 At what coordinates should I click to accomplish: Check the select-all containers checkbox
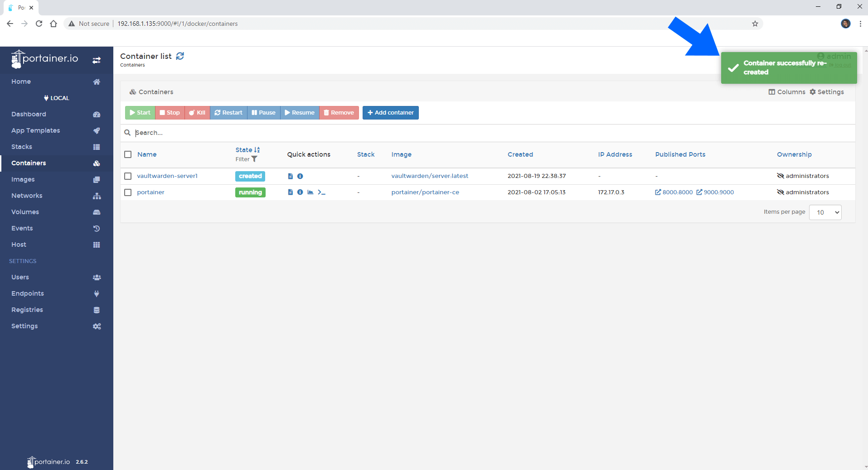(128, 154)
